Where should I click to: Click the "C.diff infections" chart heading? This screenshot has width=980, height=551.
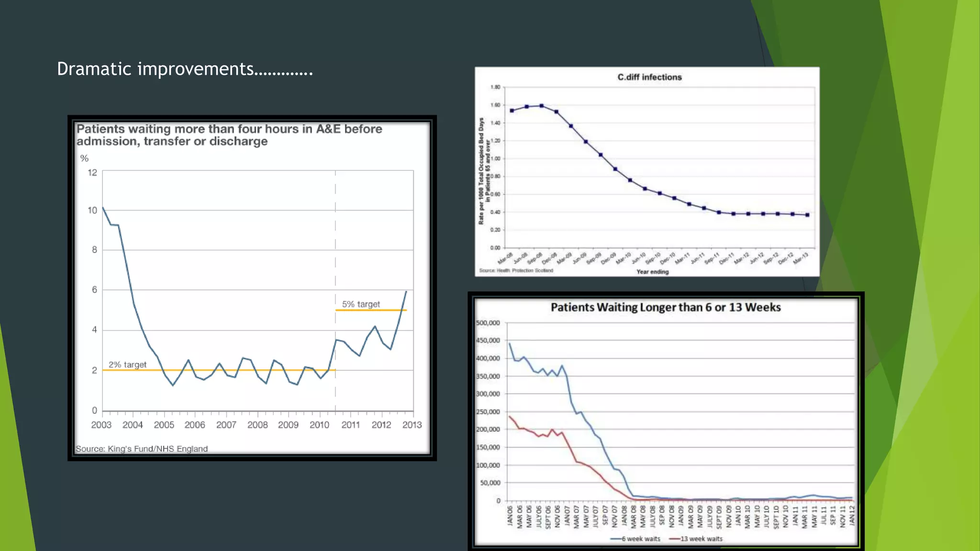tap(649, 77)
